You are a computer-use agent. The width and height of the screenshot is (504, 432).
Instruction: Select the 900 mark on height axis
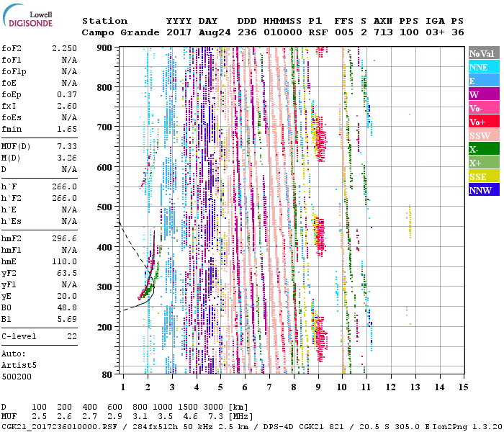(106, 48)
